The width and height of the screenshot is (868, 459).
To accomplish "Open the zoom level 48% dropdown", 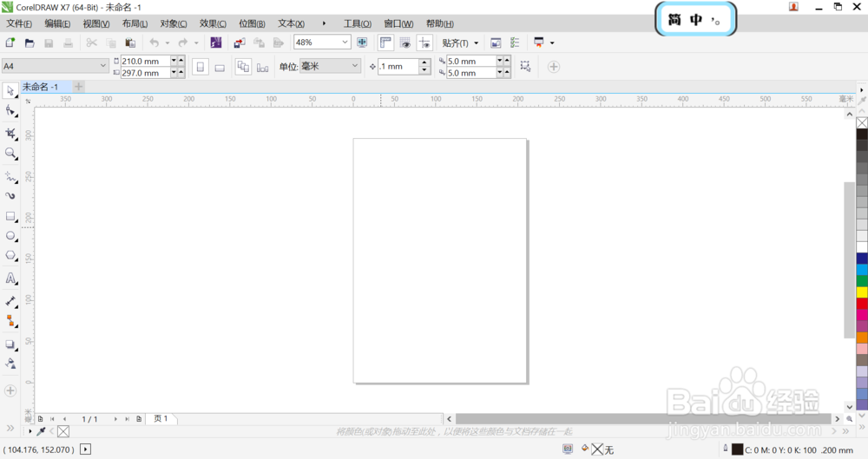I will (x=345, y=42).
